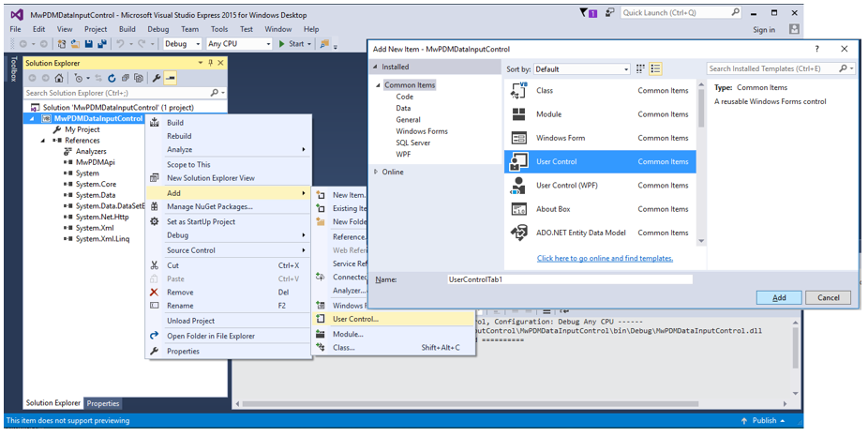
Task: Switch templates to small icons grid view
Action: pyautogui.click(x=640, y=68)
